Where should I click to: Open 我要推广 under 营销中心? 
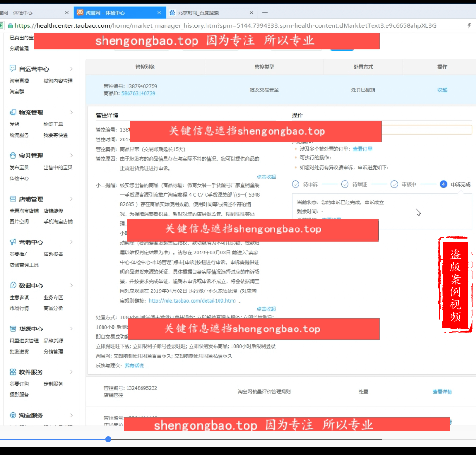tap(19, 254)
